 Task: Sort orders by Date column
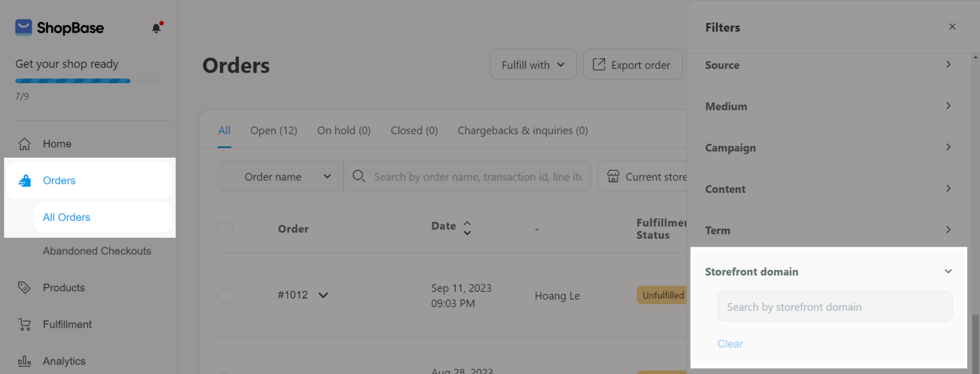(467, 228)
